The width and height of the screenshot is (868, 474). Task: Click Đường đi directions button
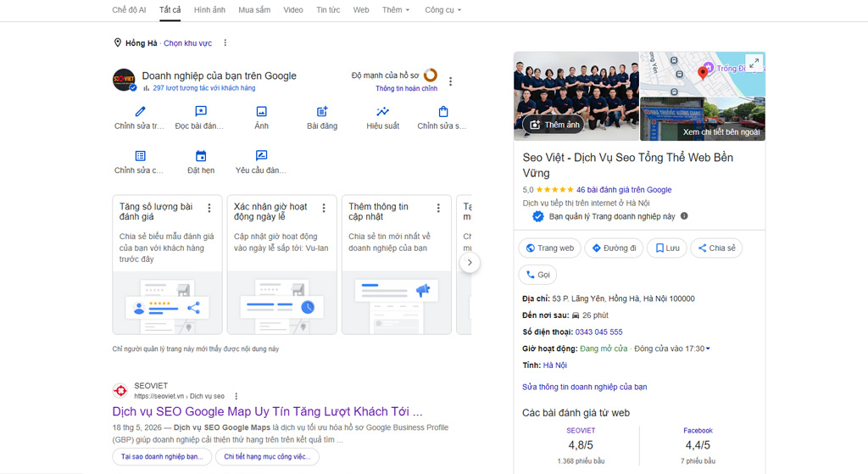pos(614,248)
